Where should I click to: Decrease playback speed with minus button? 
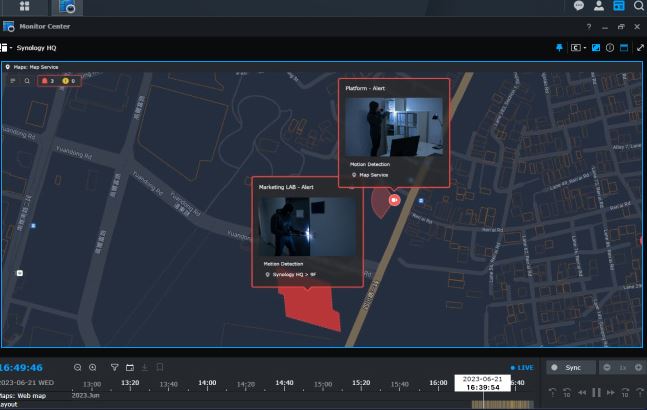[x=607, y=367]
